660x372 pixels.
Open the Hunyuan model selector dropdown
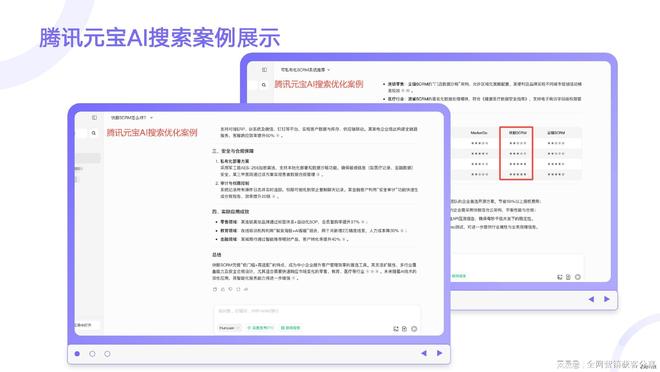coord(229,328)
